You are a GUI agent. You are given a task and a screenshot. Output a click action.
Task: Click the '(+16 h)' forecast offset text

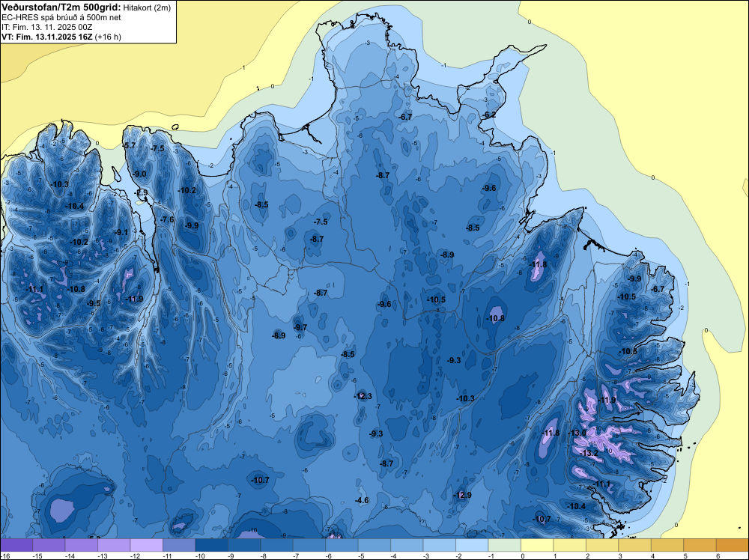point(108,37)
